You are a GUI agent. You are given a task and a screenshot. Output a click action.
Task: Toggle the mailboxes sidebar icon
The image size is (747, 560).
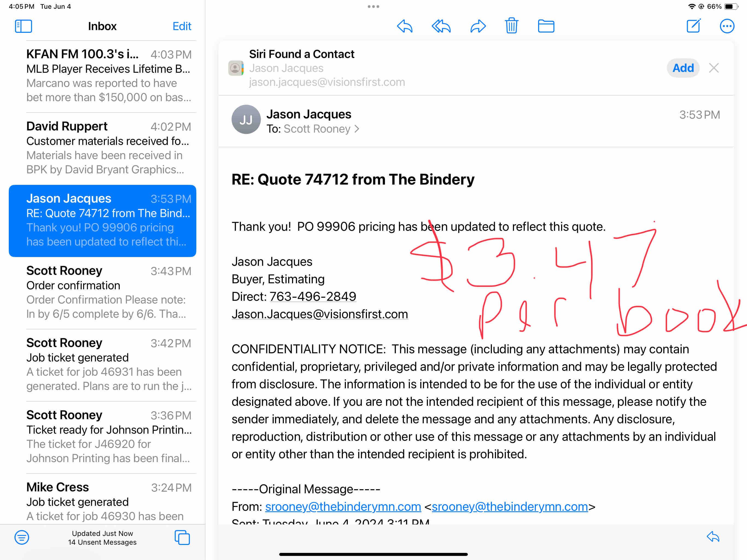[23, 26]
